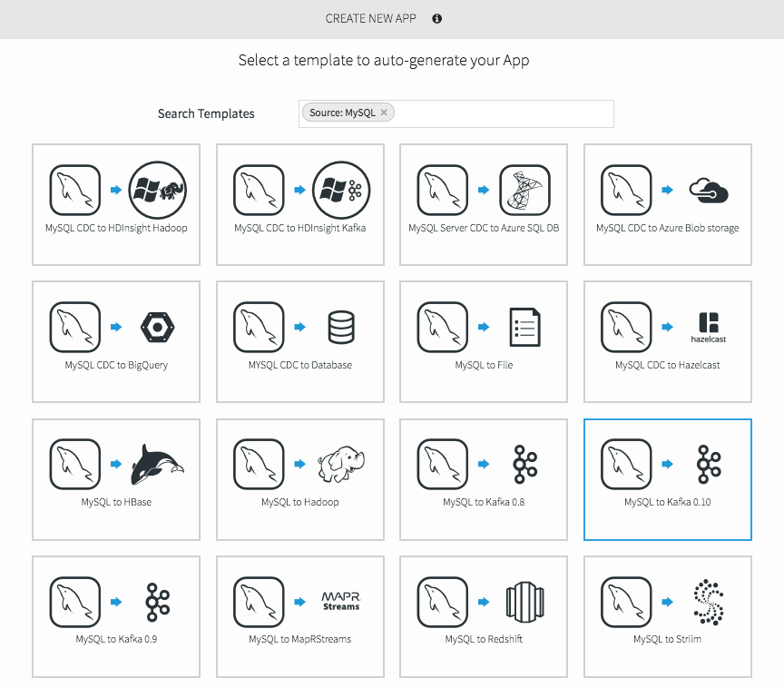Image resolution: width=784 pixels, height=688 pixels.
Task: Click the Search Templates label
Action: click(x=206, y=114)
